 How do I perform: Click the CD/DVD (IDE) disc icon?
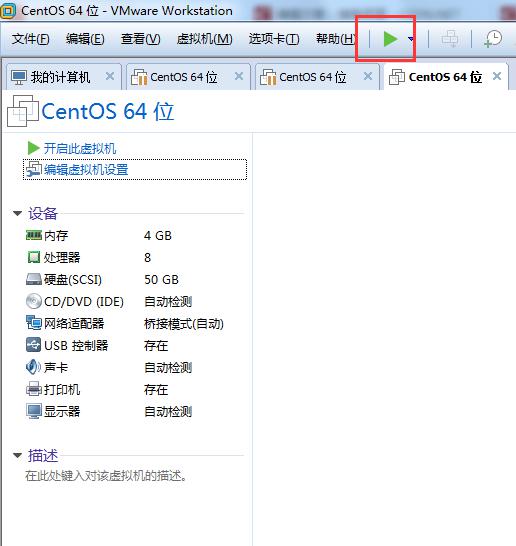coord(34,301)
